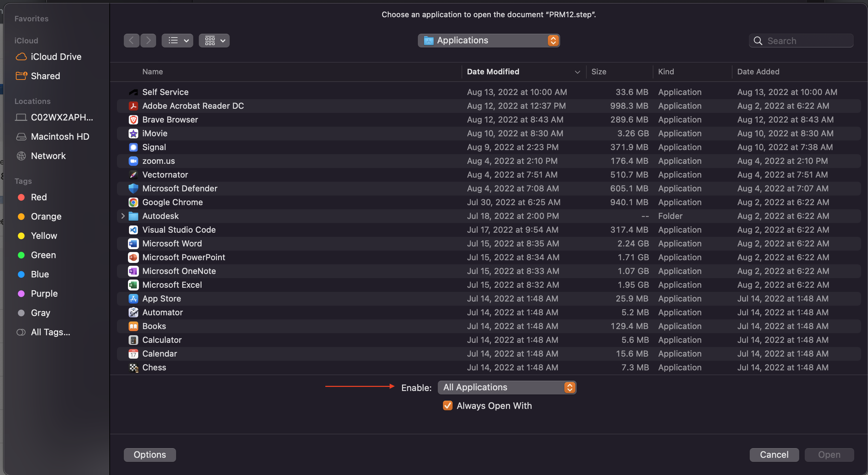Image resolution: width=868 pixels, height=475 pixels.
Task: Click the Cancel button
Action: click(774, 455)
